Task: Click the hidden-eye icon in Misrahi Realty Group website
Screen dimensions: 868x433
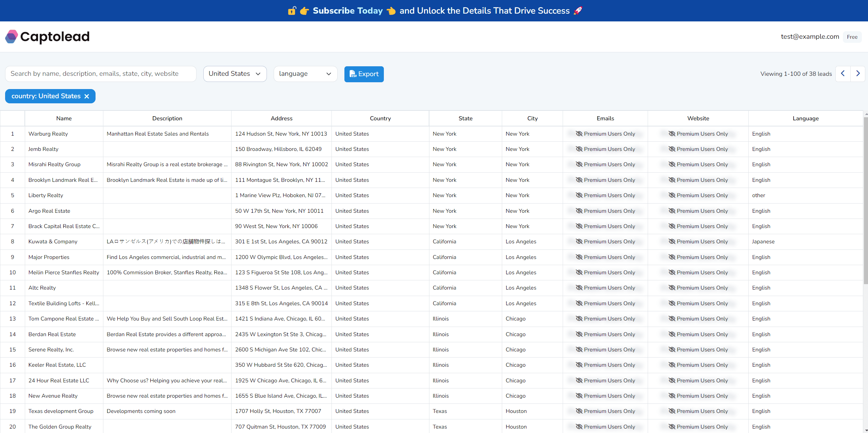Action: tap(672, 164)
